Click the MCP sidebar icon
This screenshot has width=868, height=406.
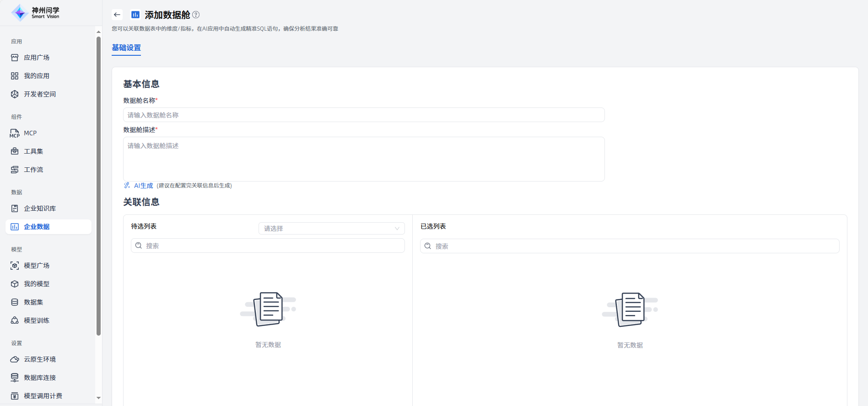point(15,133)
